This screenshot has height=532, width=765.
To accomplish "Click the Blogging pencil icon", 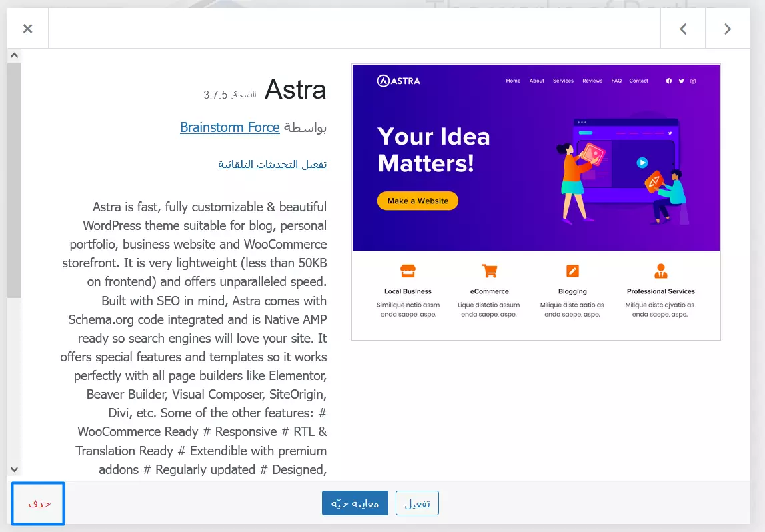I will pyautogui.click(x=572, y=271).
